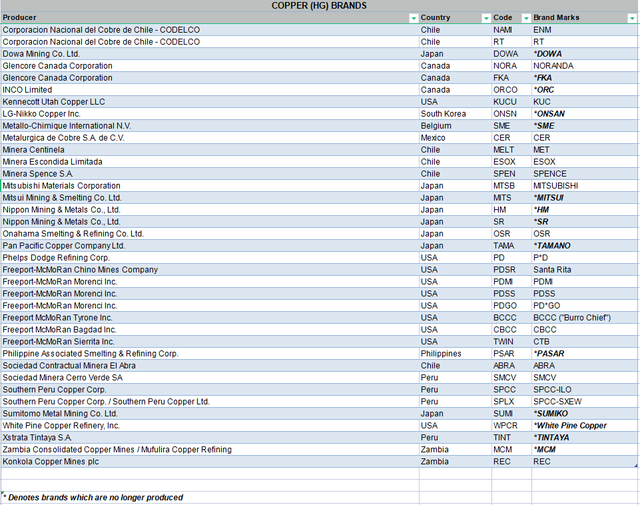The image size is (640, 505).
Task: Select the BCCC ("Burro Chief") cell
Action: pos(584,318)
